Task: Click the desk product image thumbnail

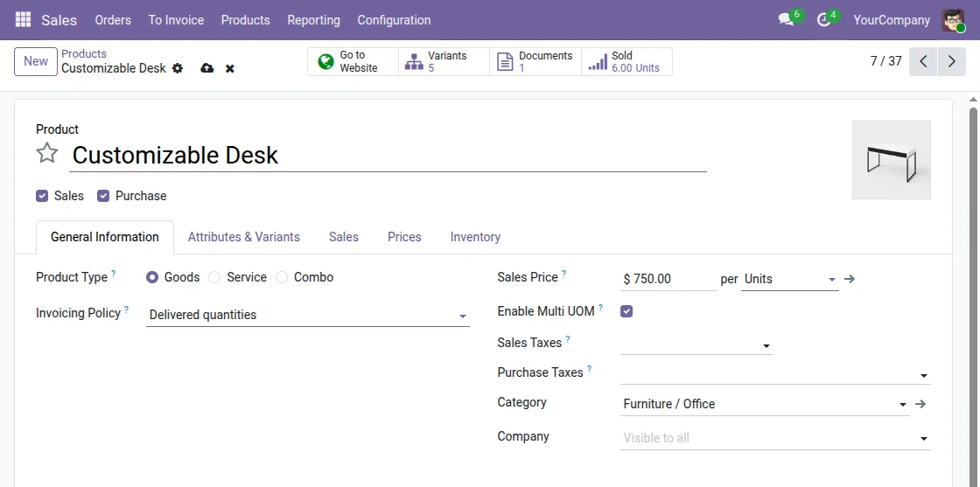Action: [891, 160]
